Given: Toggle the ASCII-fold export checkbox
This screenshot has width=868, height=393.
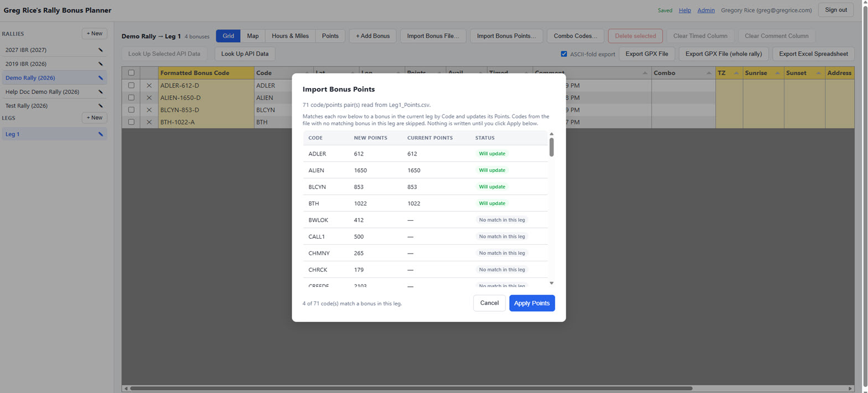Looking at the screenshot, I should click(564, 54).
